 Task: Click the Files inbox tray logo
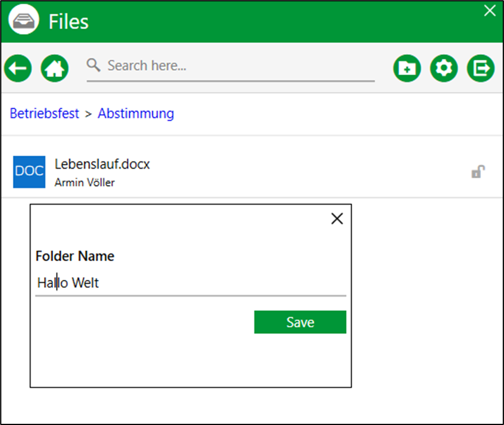point(24,20)
